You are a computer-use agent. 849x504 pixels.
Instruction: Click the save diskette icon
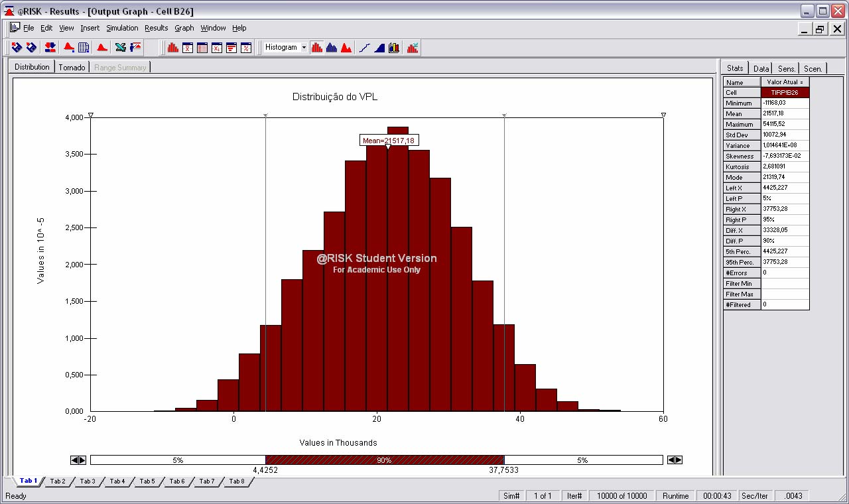click(x=31, y=47)
